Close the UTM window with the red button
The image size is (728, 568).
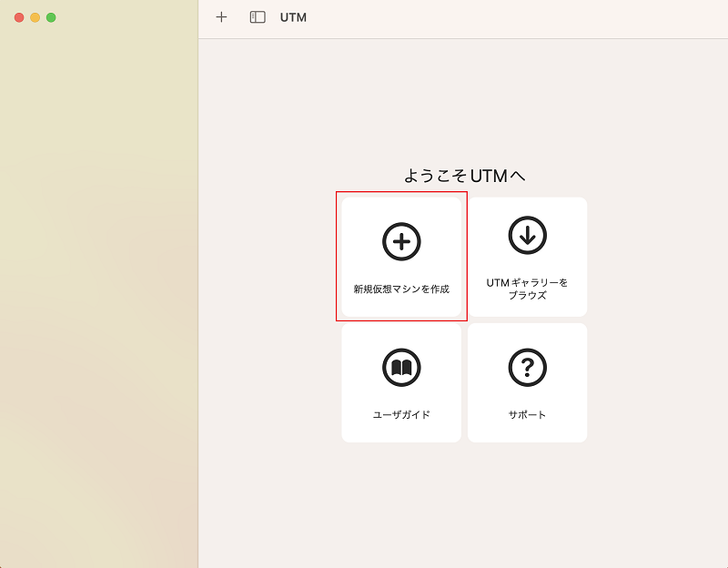coord(19,17)
